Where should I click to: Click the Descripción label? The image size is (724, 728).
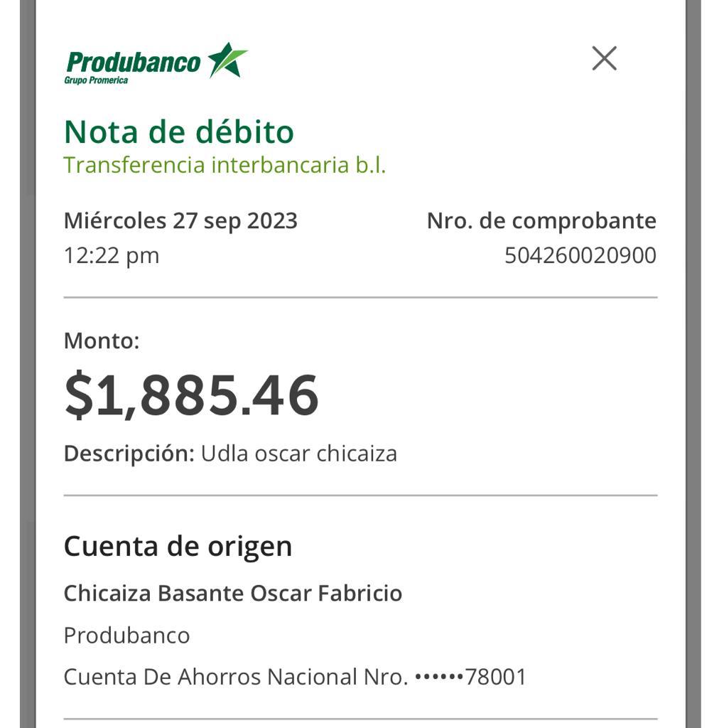point(129,453)
